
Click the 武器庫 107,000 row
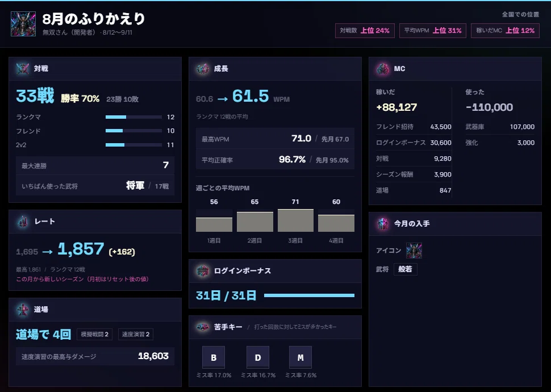pyautogui.click(x=500, y=127)
